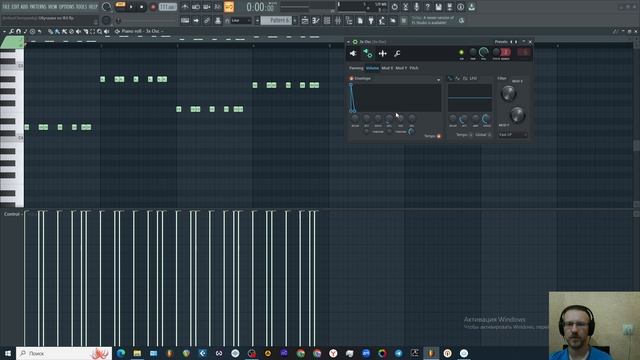Click the save project floppy icon
The image size is (640, 360).
pos(438,7)
